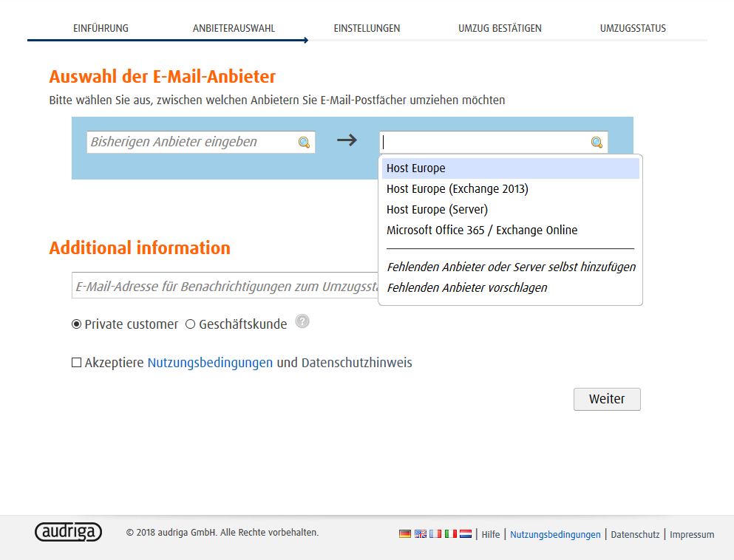The image size is (734, 560).
Task: Choose Host Europe (Server) from suggestions
Action: pyautogui.click(x=510, y=210)
